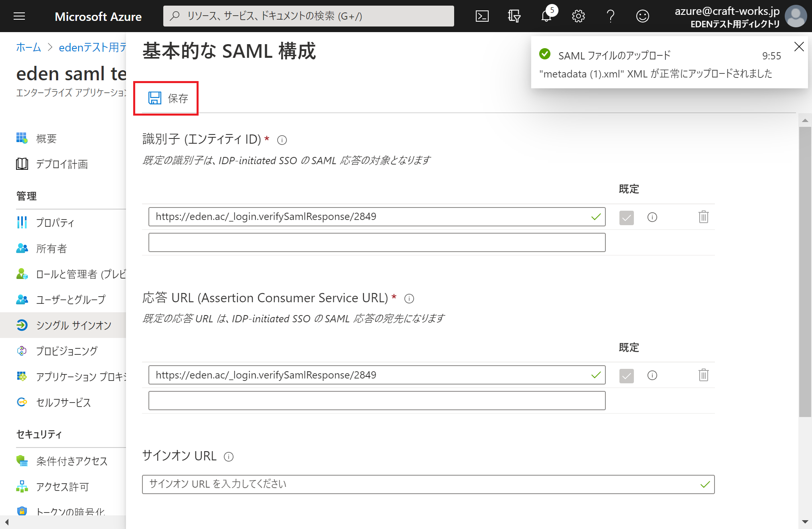
Task: Click the scroll up arrow of the panel
Action: click(x=805, y=120)
